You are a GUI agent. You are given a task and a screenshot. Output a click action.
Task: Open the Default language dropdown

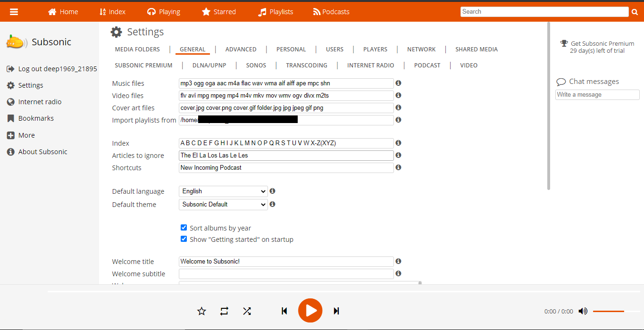(x=223, y=191)
